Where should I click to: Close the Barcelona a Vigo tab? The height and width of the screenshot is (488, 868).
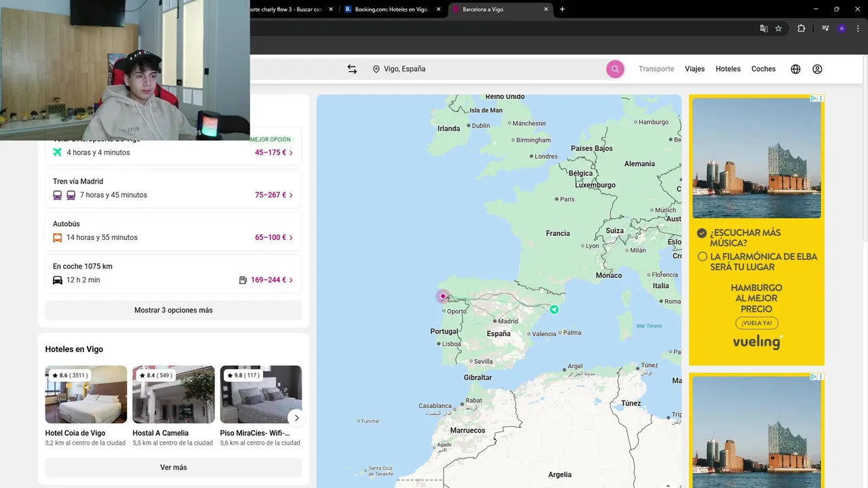point(546,9)
